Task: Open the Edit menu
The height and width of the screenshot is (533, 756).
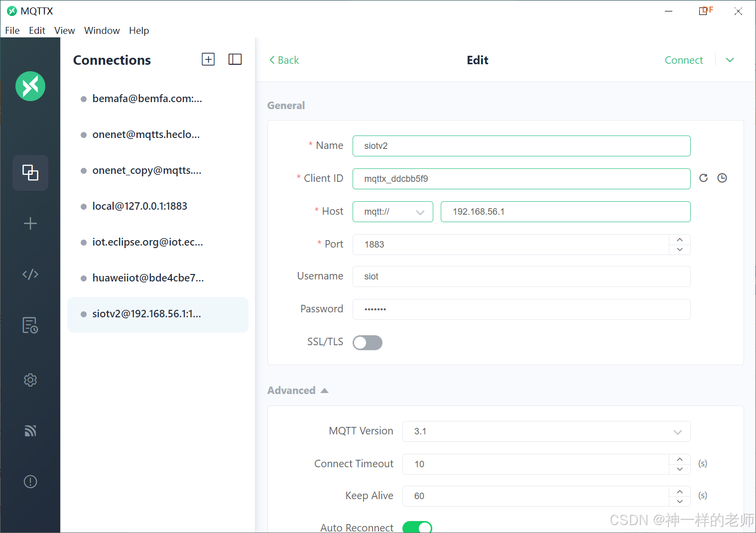Action: (x=37, y=30)
